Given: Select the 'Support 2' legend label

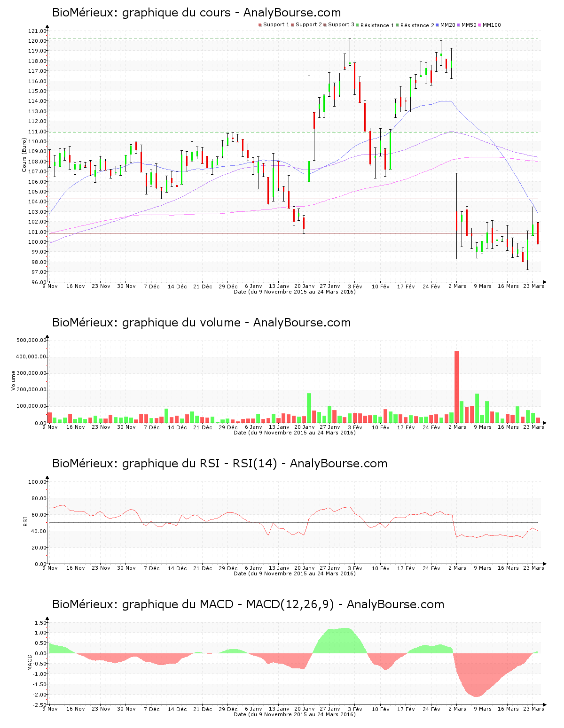Looking at the screenshot, I should pos(309,25).
